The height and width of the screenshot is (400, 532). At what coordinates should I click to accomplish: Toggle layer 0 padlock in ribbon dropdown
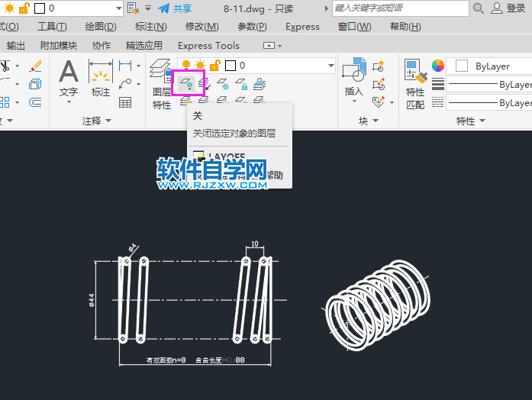215,65
